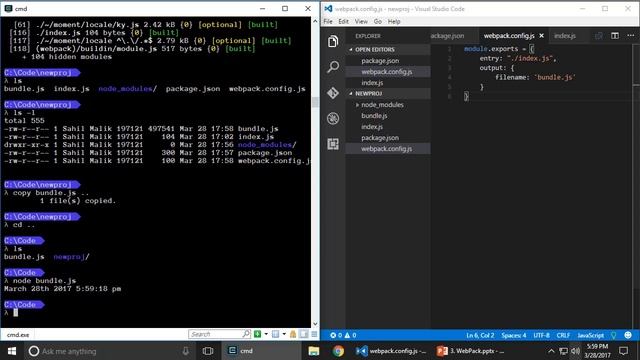
Task: Click the magnifier icon in cmd search box
Action: pos(246,334)
